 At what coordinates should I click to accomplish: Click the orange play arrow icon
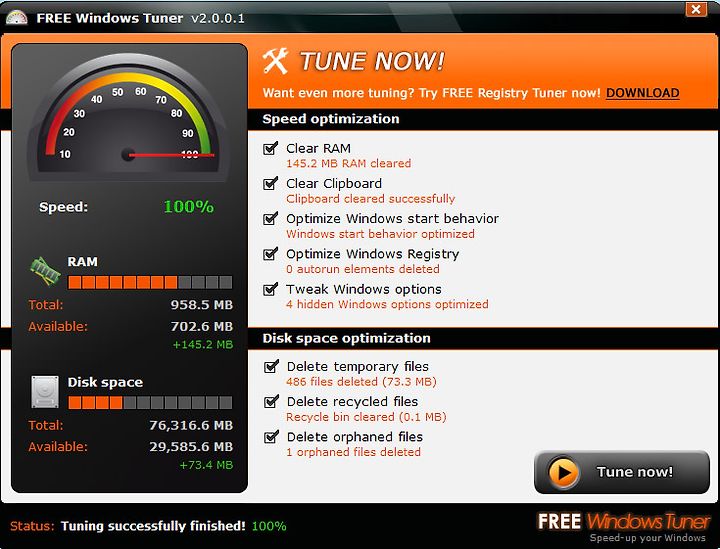pyautogui.click(x=563, y=472)
